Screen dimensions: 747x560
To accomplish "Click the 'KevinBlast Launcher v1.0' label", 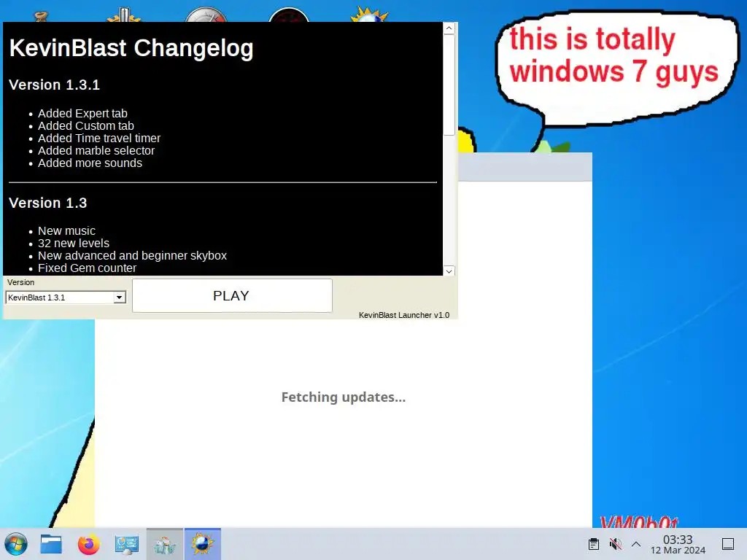I will click(x=404, y=315).
